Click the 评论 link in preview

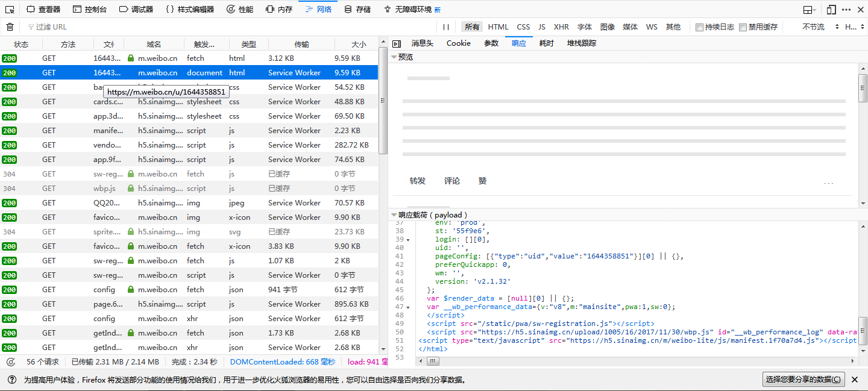click(x=452, y=181)
